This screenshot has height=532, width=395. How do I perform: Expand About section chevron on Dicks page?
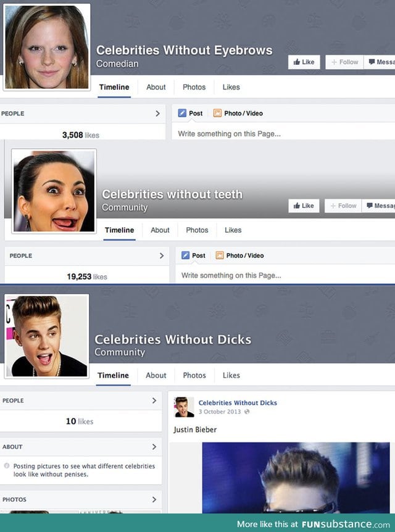154,446
